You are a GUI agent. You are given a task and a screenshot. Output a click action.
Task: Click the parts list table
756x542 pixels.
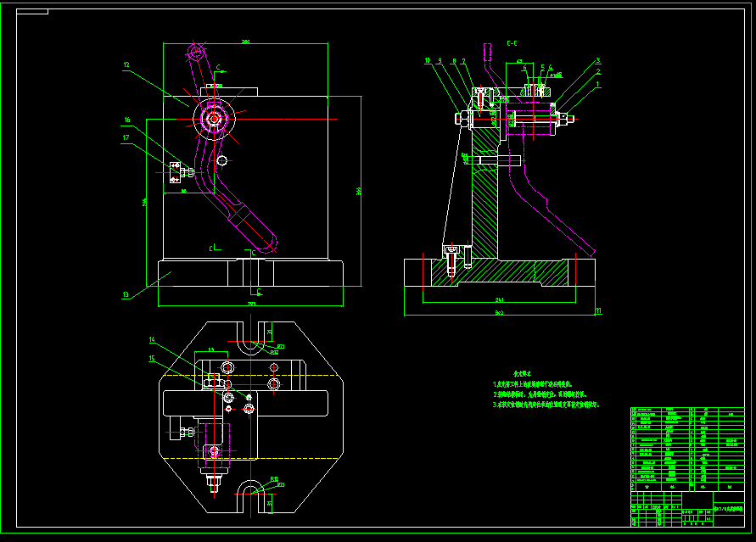pos(687,449)
